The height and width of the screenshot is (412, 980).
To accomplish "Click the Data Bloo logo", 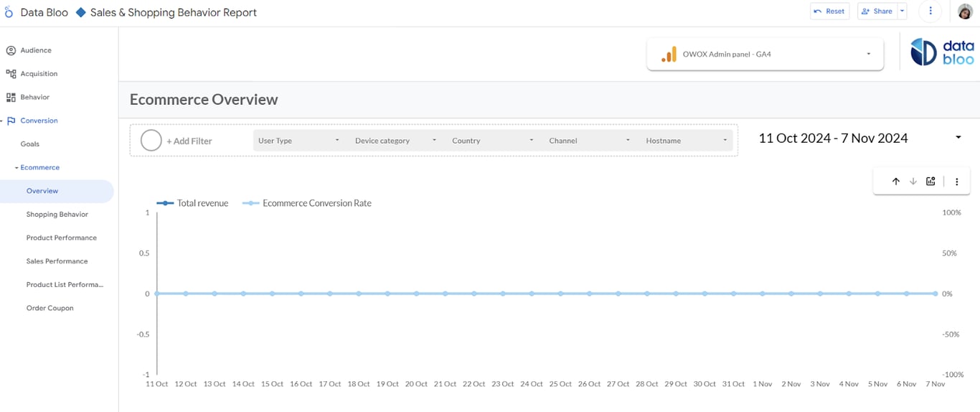I will coord(942,52).
